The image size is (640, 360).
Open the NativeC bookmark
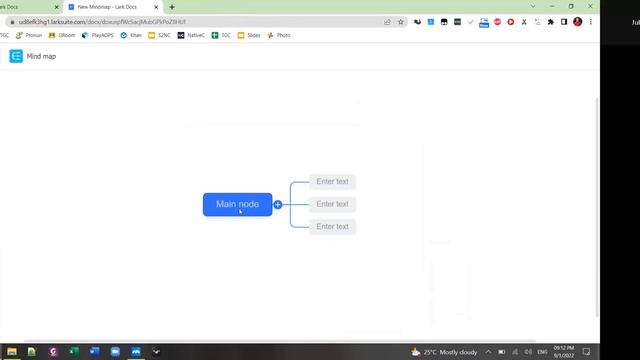pos(191,36)
